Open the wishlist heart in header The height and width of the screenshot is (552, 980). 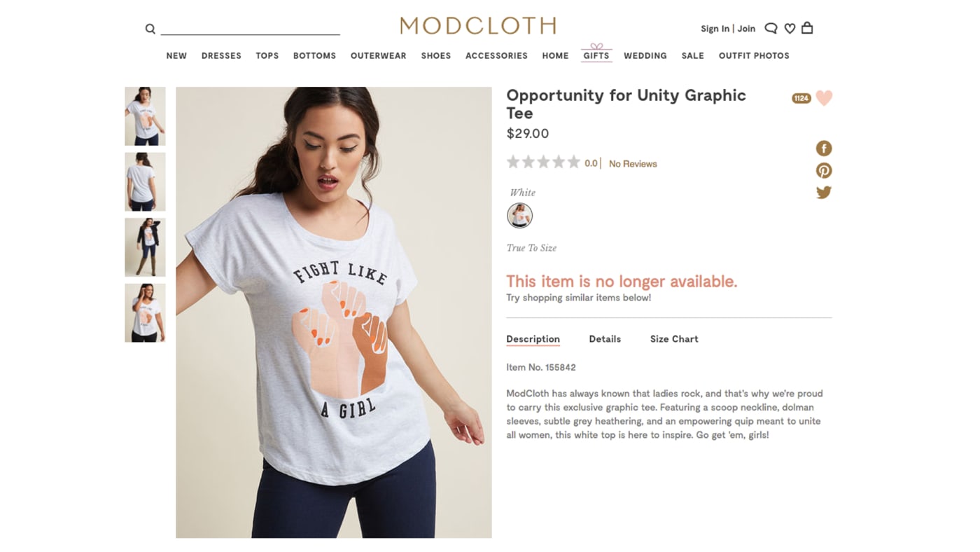(x=790, y=29)
